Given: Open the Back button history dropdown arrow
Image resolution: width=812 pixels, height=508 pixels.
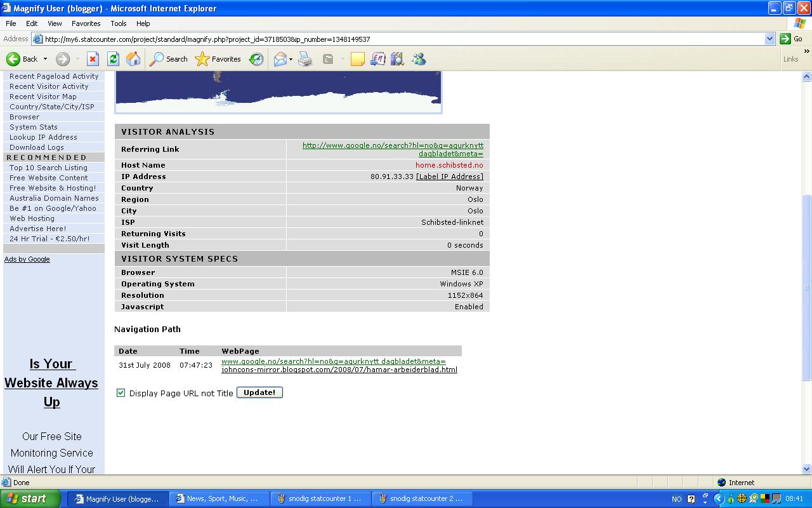Looking at the screenshot, I should click(45, 59).
